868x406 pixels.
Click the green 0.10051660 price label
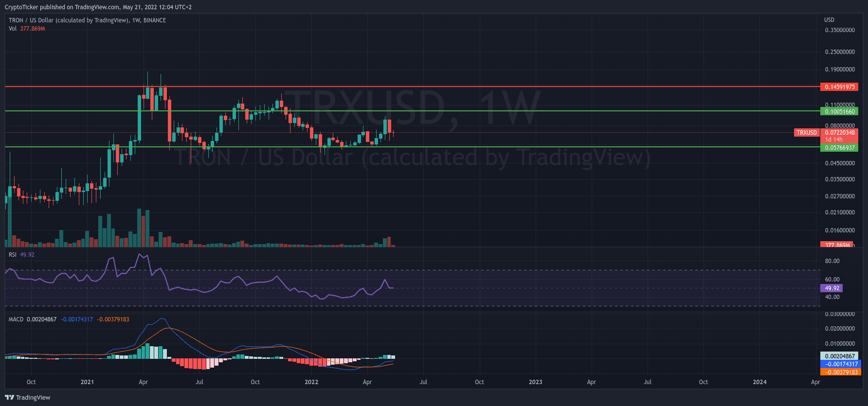coord(839,112)
